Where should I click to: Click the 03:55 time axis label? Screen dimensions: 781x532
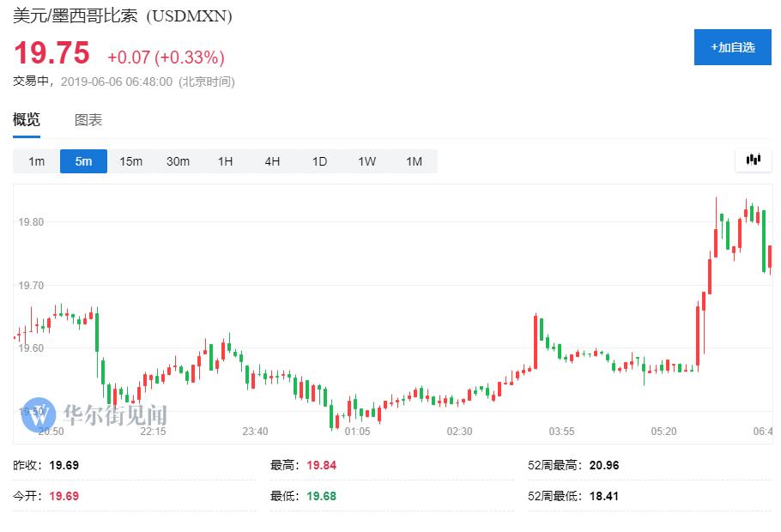561,431
